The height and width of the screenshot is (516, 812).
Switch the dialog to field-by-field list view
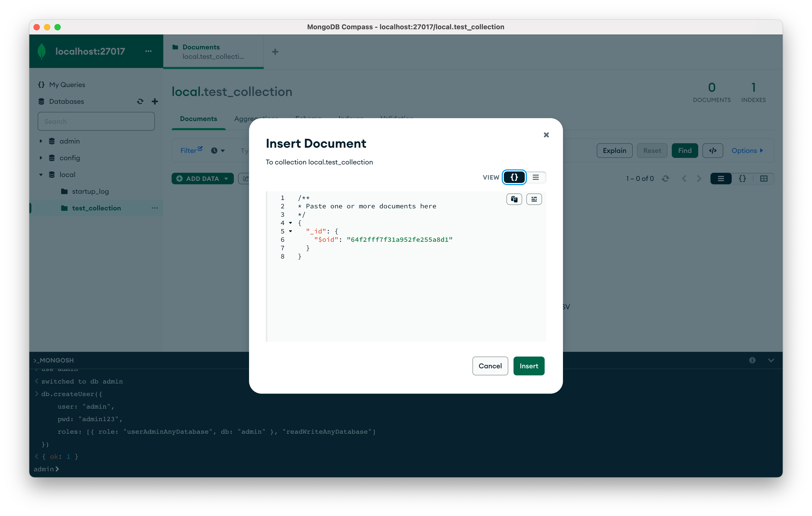pos(535,177)
